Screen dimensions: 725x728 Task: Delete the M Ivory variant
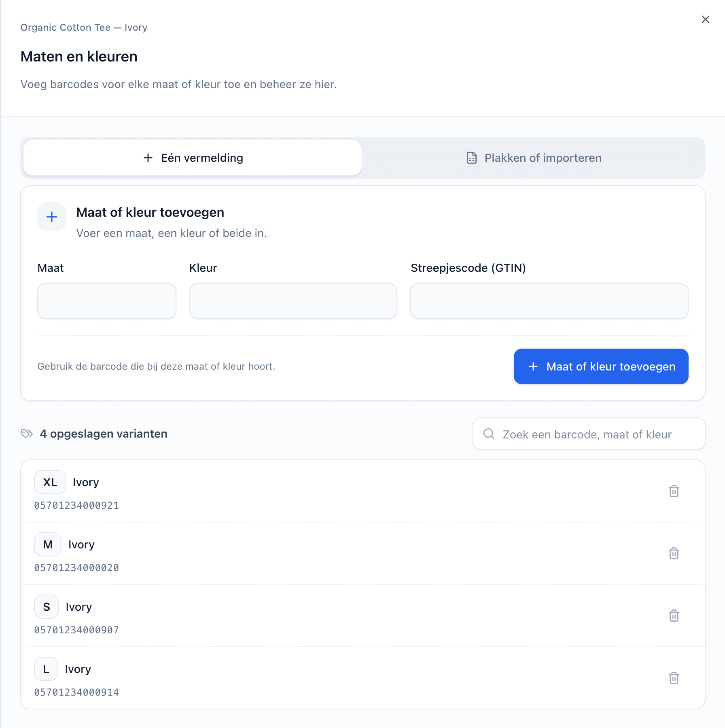[674, 553]
